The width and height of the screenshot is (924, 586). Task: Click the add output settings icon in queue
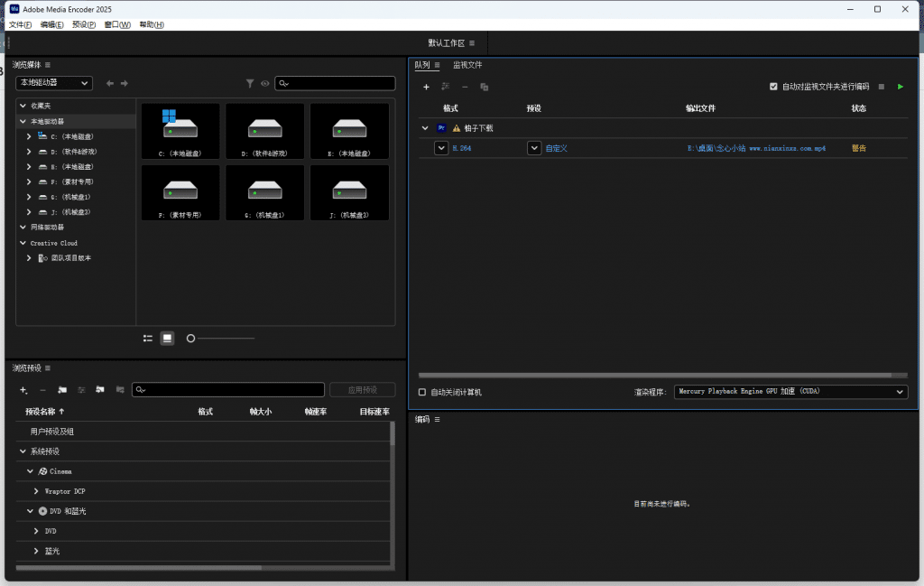pyautogui.click(x=446, y=87)
